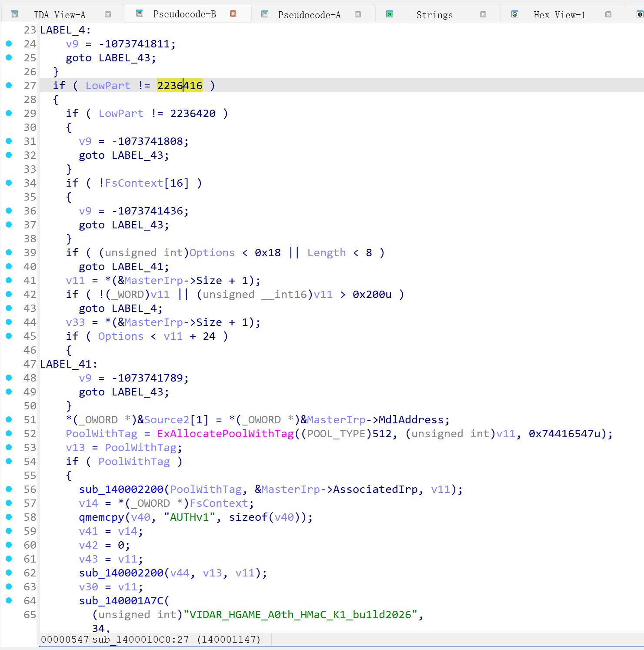Toggle breakpoint dot on line 39
644x650 pixels.
click(9, 252)
